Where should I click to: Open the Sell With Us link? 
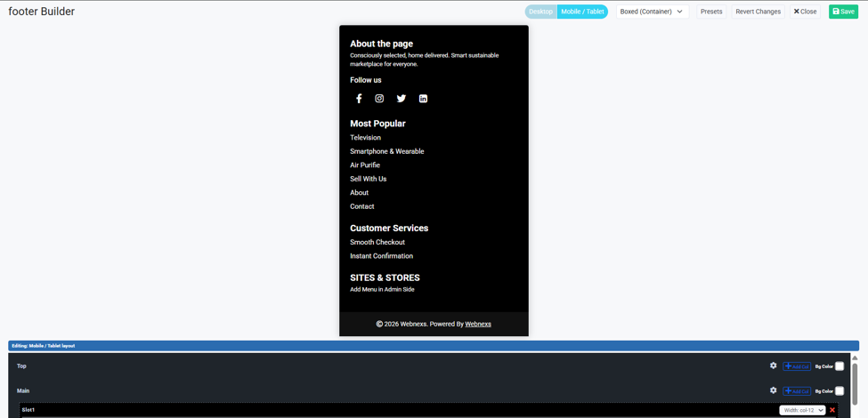tap(369, 179)
